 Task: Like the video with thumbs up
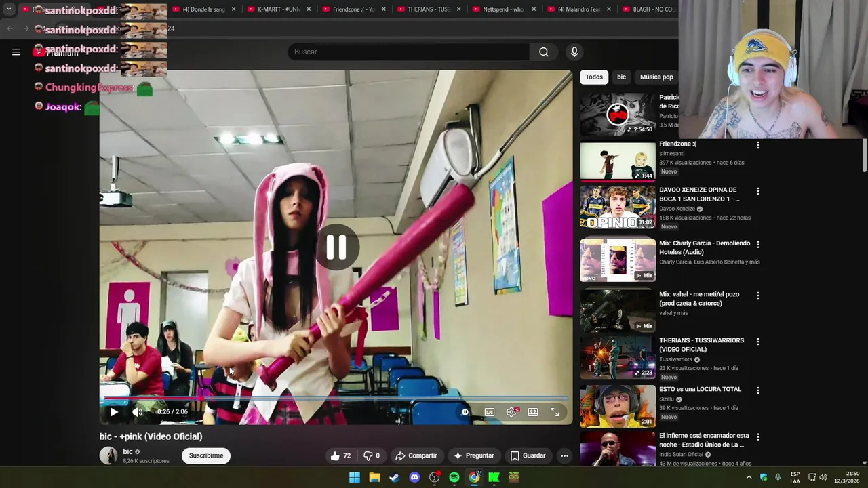[x=340, y=455]
